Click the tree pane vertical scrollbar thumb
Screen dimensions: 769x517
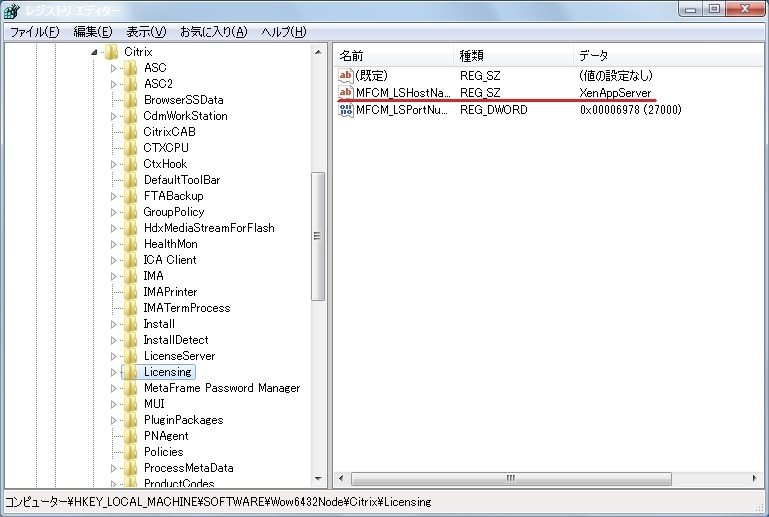pyautogui.click(x=318, y=236)
